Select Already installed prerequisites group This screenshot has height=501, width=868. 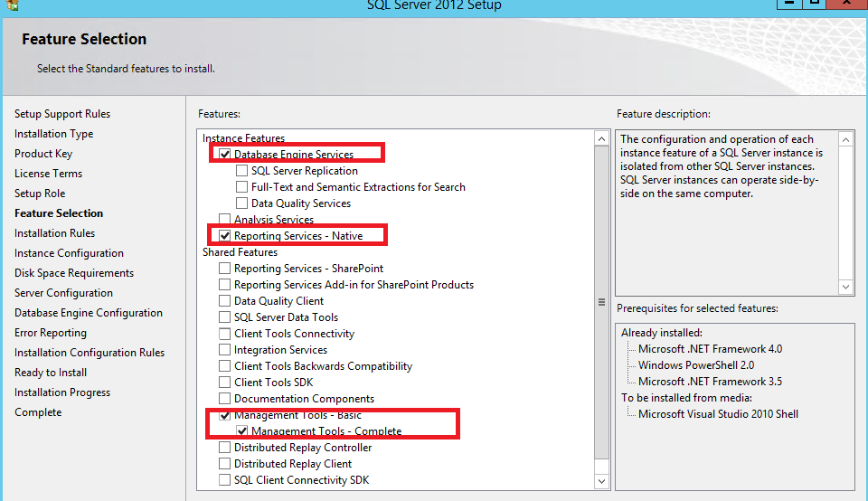coord(662,334)
